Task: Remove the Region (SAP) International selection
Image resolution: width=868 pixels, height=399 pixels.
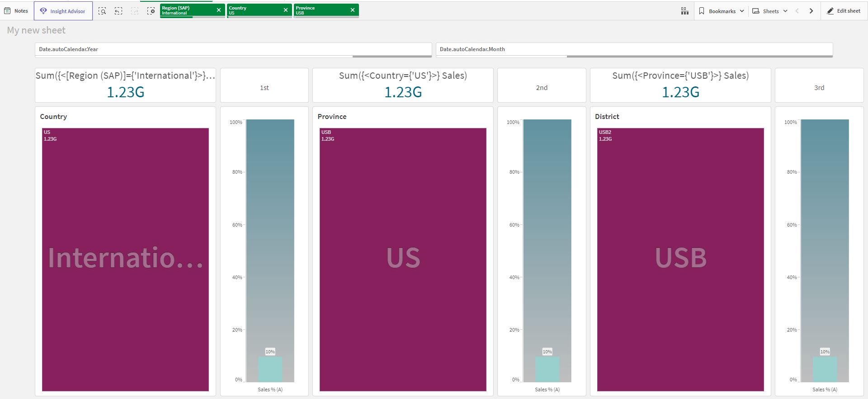Action: point(219,10)
